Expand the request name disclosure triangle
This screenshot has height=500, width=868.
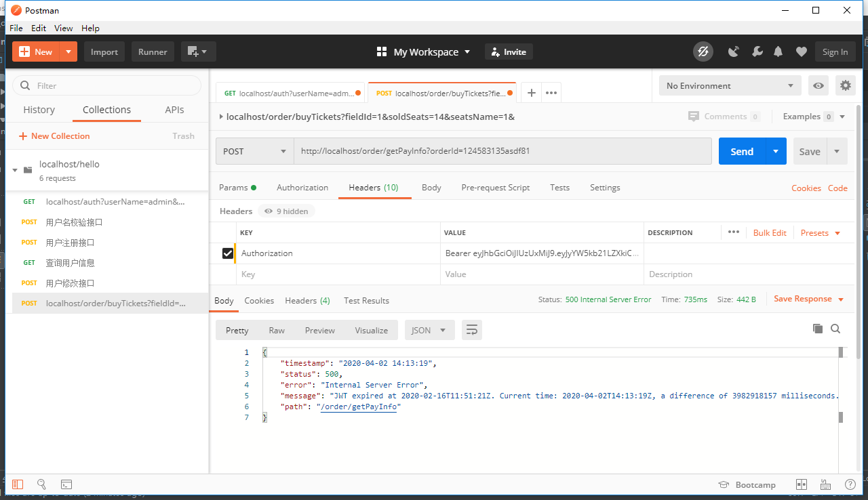tap(221, 117)
